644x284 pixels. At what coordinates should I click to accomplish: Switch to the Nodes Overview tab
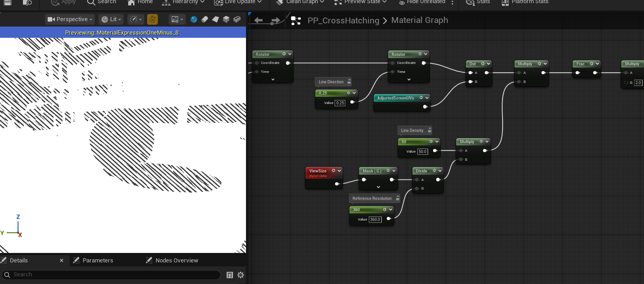pos(176,260)
